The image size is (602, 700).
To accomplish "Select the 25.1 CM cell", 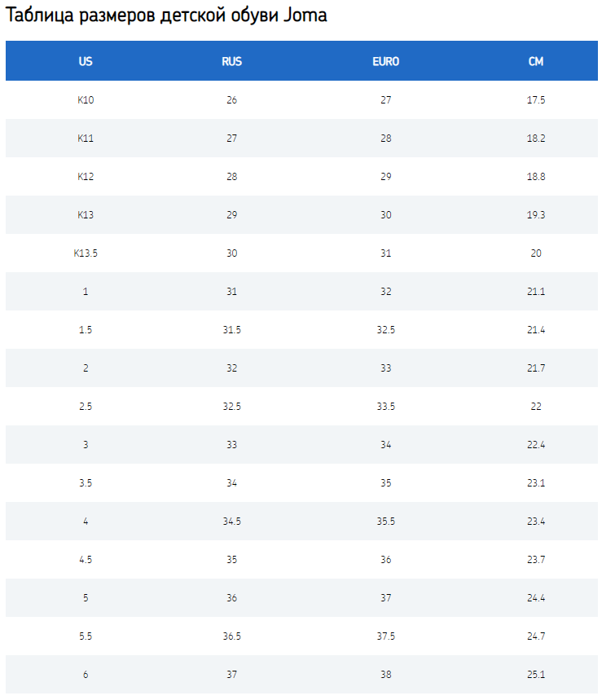I will (536, 675).
